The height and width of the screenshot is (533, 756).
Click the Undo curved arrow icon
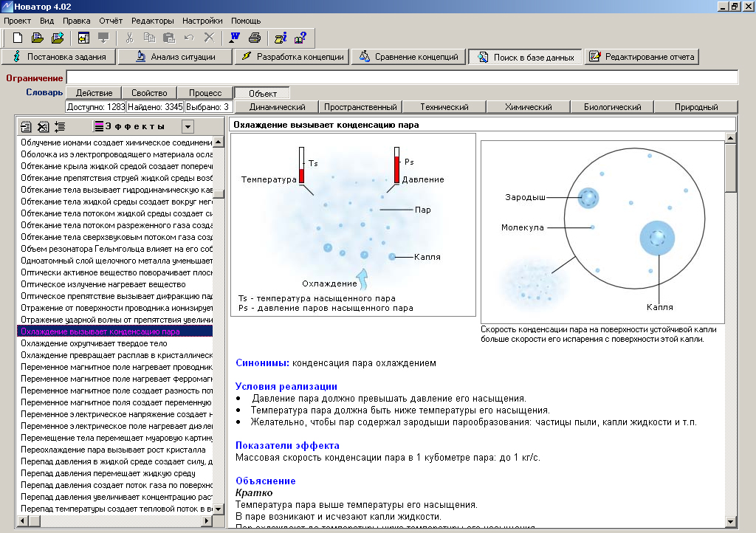coord(189,38)
